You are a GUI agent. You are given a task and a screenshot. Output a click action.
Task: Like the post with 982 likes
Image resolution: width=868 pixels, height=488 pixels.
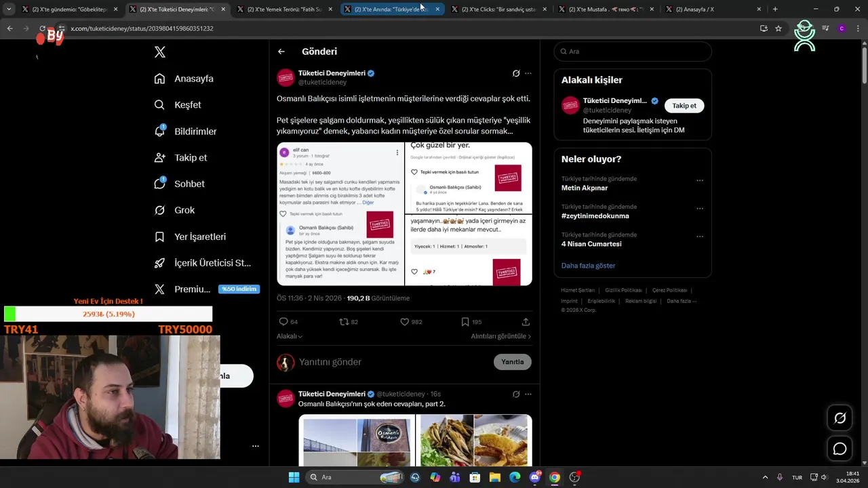click(411, 322)
